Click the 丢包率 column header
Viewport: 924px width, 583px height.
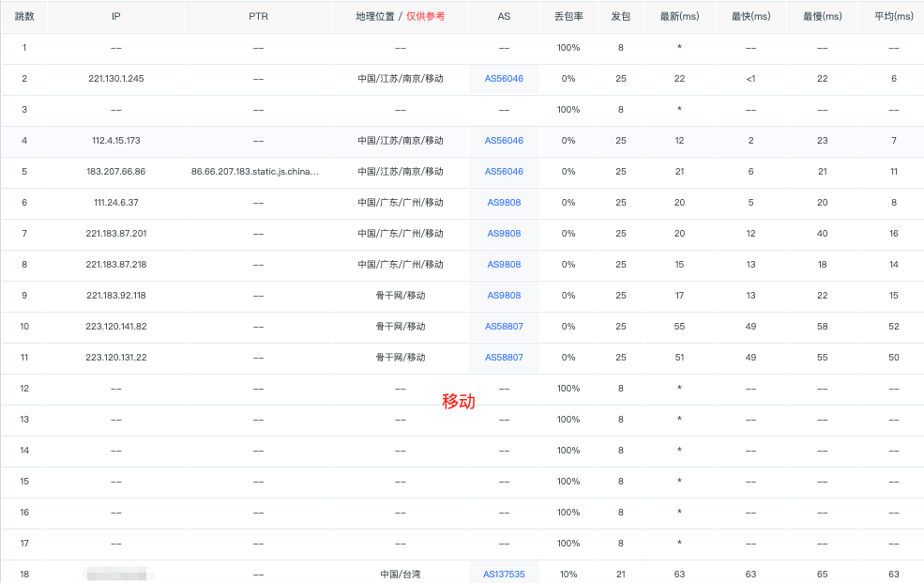coord(568,17)
